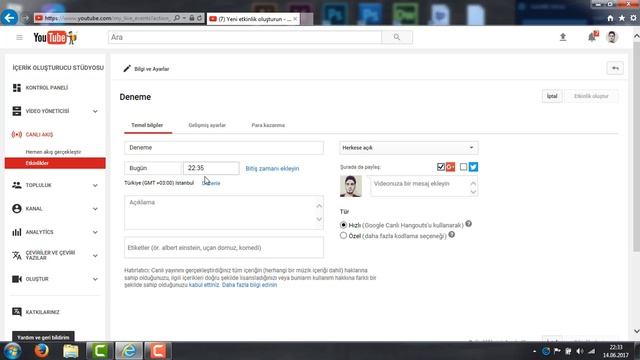
Task: Open the upload video icon
Action: (x=563, y=37)
